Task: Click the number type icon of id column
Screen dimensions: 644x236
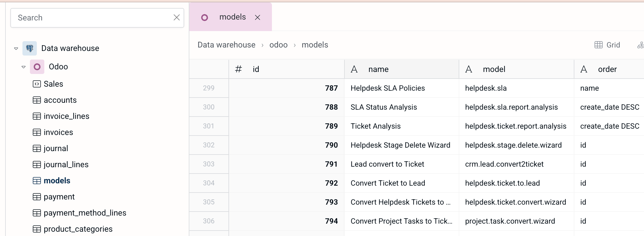Action: 239,69
